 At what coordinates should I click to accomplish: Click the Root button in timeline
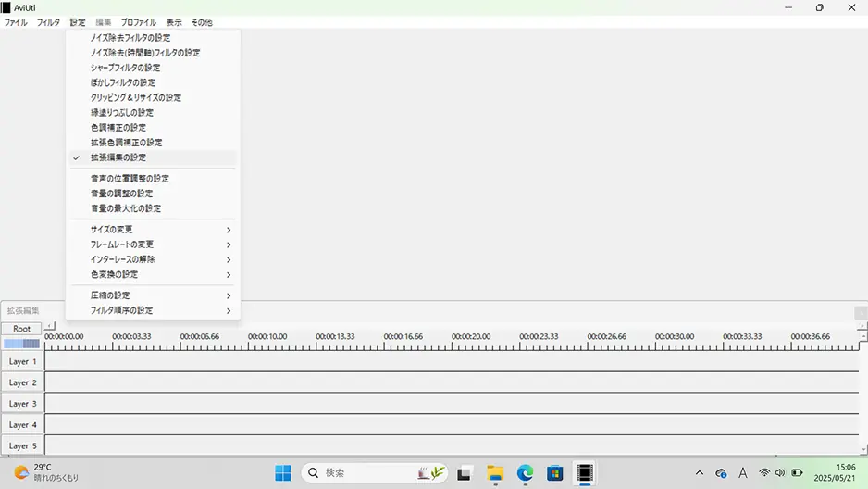[x=21, y=329]
